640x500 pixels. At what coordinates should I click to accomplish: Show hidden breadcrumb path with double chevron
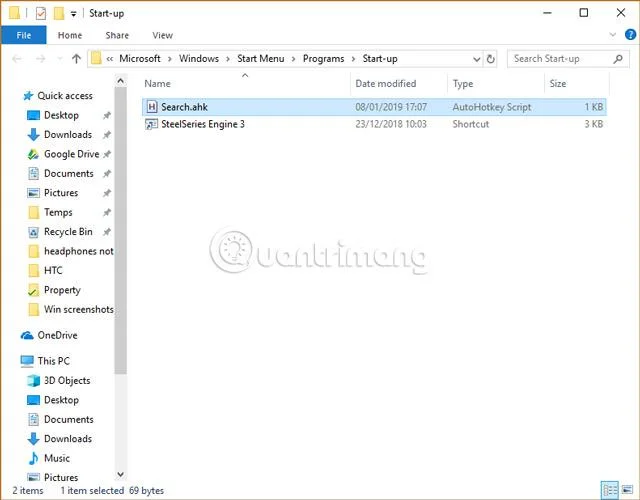click(110, 59)
